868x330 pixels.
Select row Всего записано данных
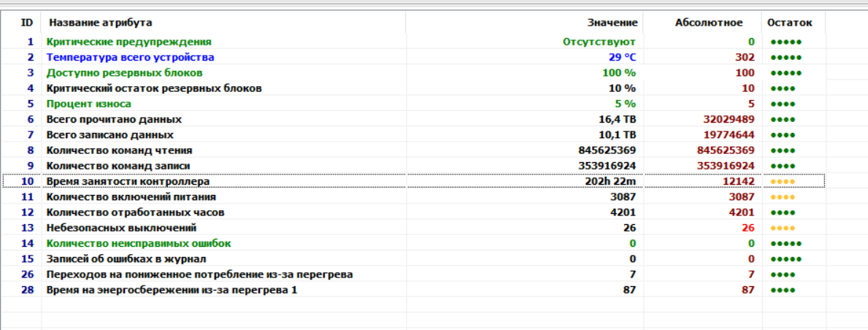(413, 134)
